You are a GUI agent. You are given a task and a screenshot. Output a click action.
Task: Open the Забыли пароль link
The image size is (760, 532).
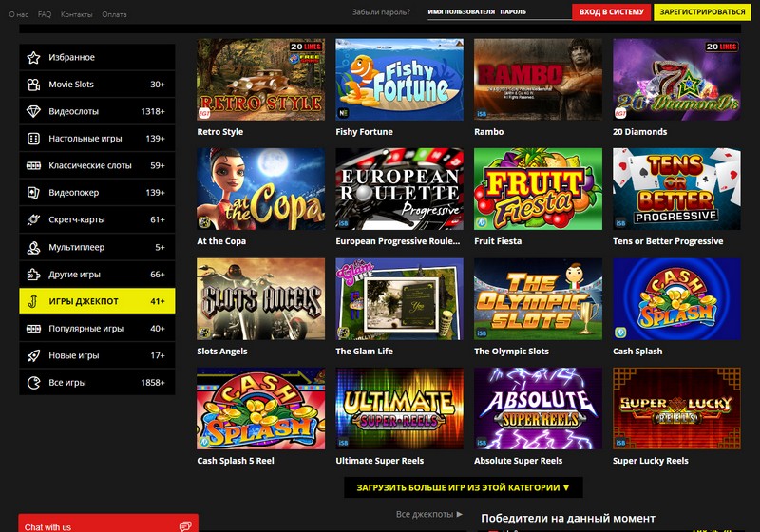[381, 12]
